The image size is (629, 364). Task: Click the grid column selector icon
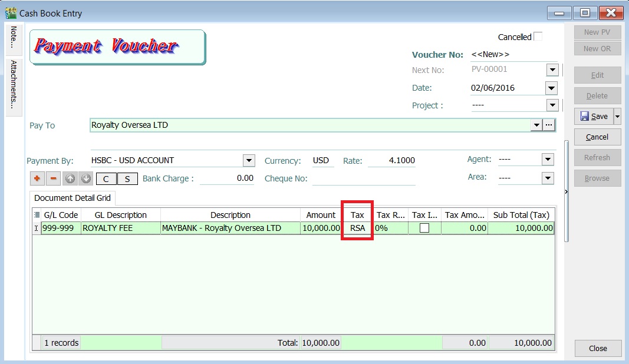pos(36,214)
